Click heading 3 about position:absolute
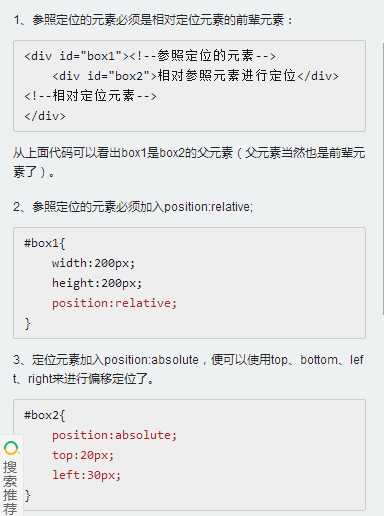This screenshot has width=384, height=516. (189, 369)
